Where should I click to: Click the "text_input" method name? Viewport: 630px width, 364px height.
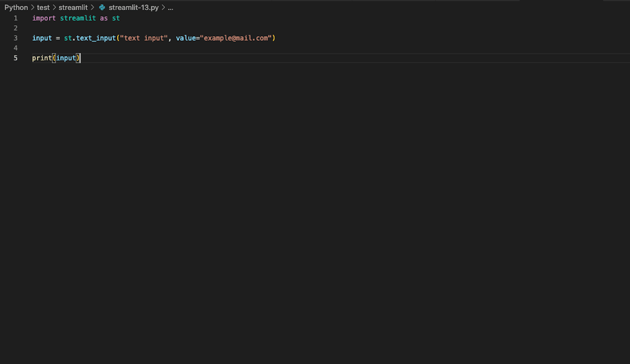96,38
